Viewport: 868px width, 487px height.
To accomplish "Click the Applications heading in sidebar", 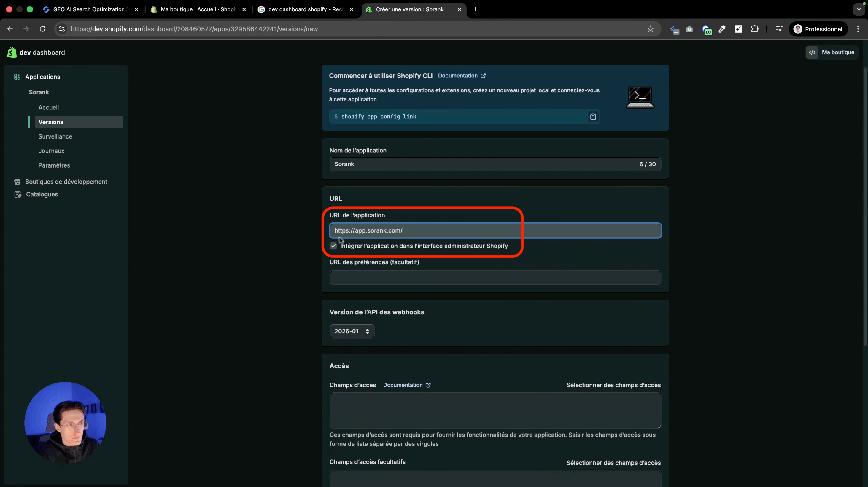I will pyautogui.click(x=42, y=77).
